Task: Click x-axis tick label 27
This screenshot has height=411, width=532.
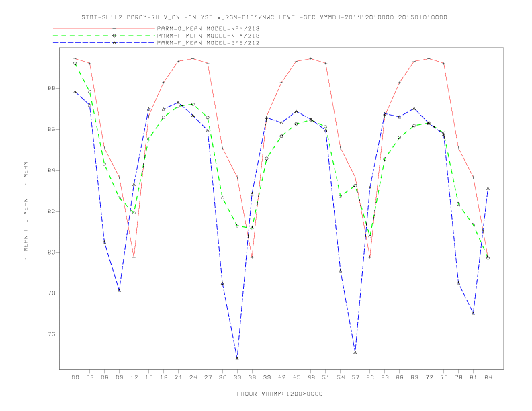Action: pyautogui.click(x=208, y=377)
